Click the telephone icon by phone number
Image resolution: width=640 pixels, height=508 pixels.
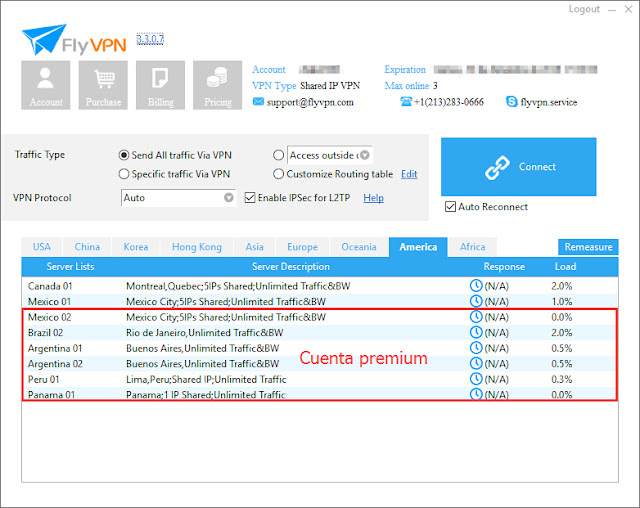406,101
